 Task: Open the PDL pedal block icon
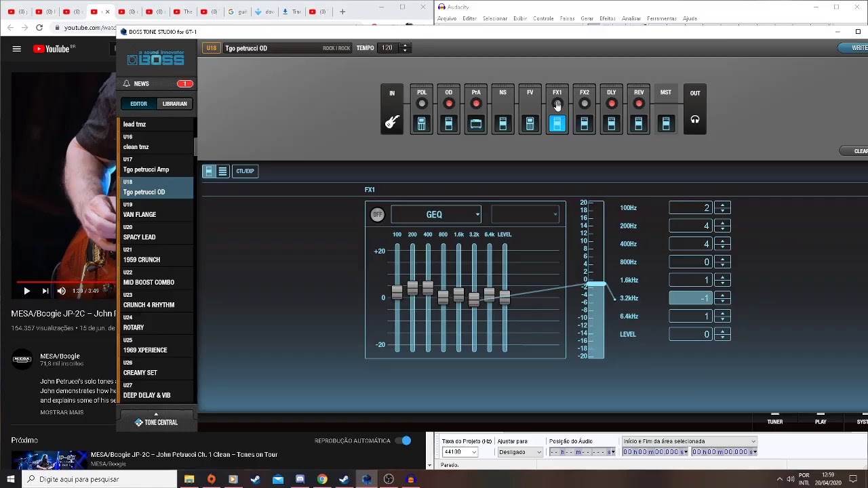point(421,123)
